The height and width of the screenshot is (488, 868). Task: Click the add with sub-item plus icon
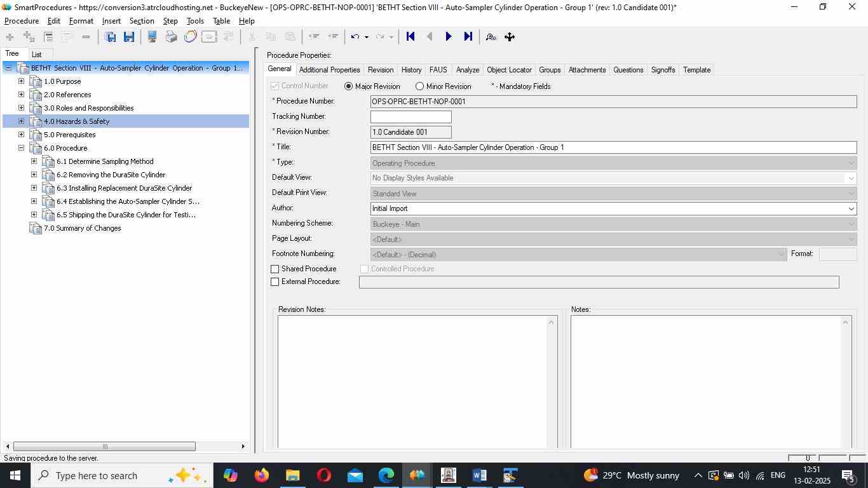tap(29, 37)
